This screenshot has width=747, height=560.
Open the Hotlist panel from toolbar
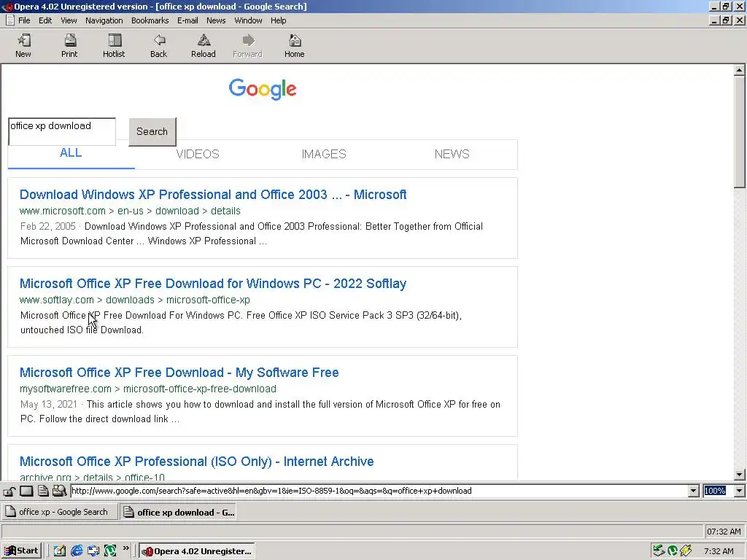tap(114, 46)
